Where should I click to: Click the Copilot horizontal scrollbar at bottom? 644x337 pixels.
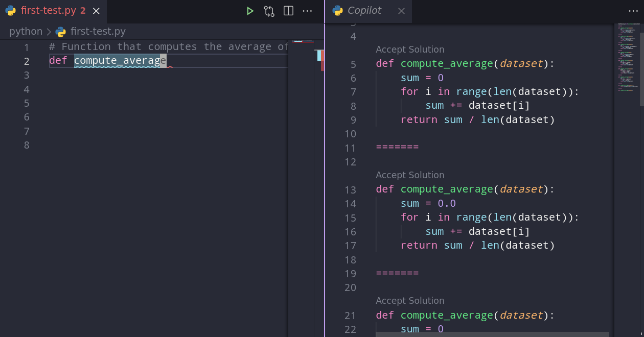point(492,334)
